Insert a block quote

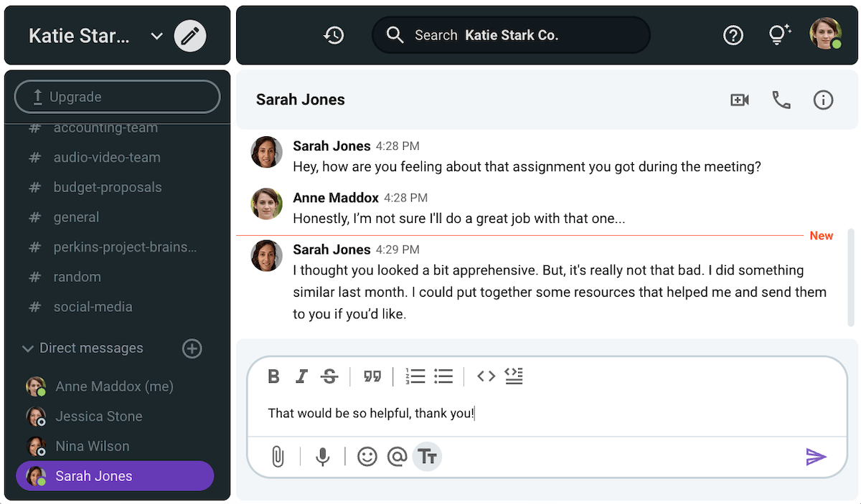coord(372,376)
